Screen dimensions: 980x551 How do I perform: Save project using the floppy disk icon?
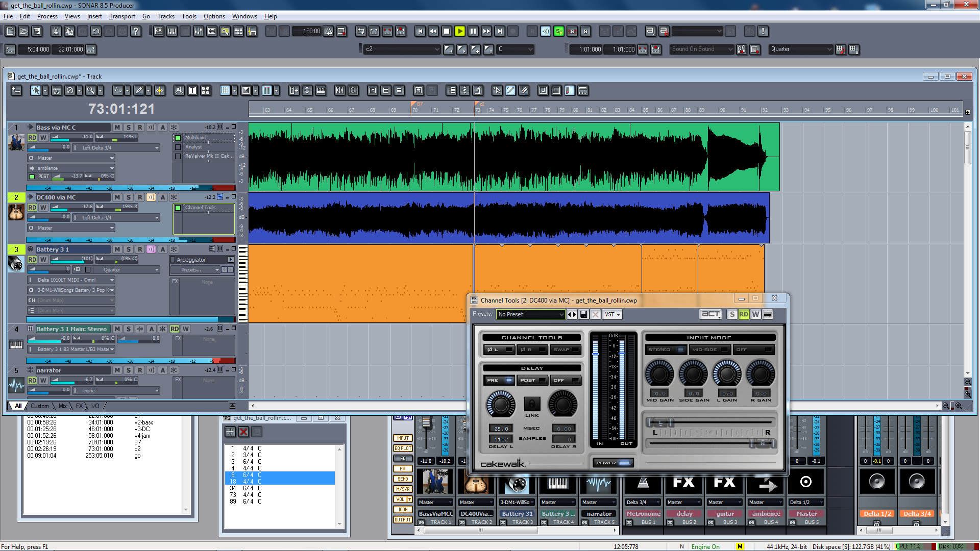pyautogui.click(x=37, y=32)
